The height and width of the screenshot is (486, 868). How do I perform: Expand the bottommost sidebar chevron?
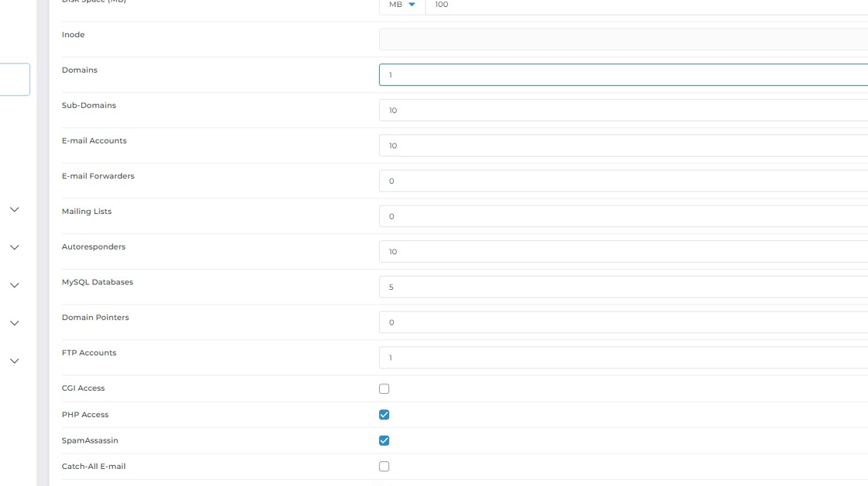[x=14, y=361]
